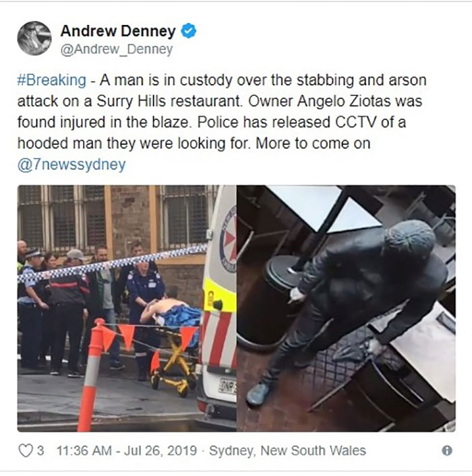
Task: Click the Andrew Denney display name
Action: (118, 30)
